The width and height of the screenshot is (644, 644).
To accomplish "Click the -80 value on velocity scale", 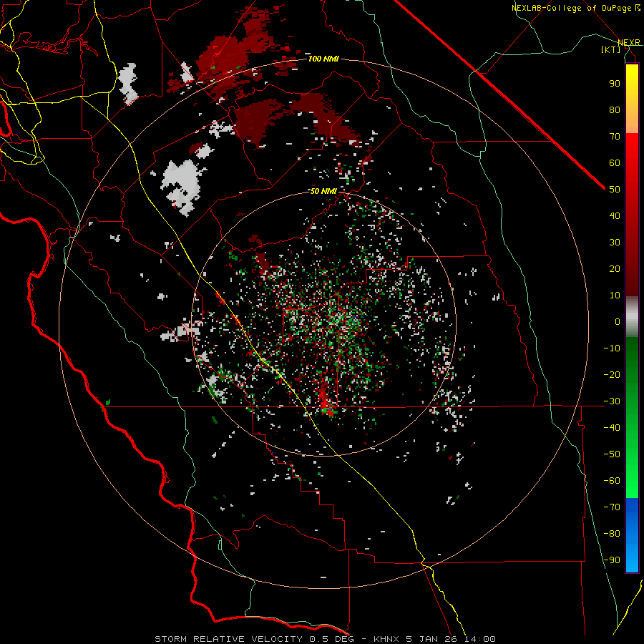I will [x=612, y=534].
